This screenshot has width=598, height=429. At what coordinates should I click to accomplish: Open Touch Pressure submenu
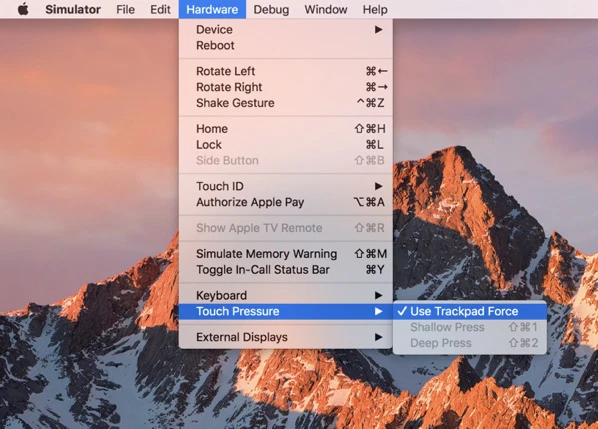(x=286, y=312)
